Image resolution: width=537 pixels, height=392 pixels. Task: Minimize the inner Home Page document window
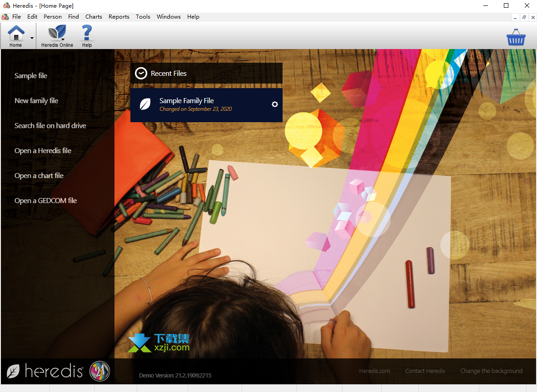[x=515, y=17]
